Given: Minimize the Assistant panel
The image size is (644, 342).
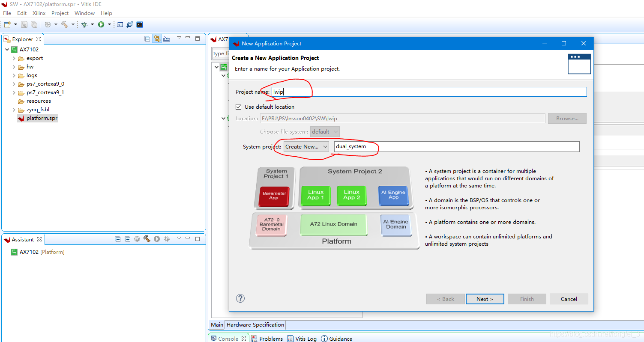Looking at the screenshot, I should tap(188, 238).
